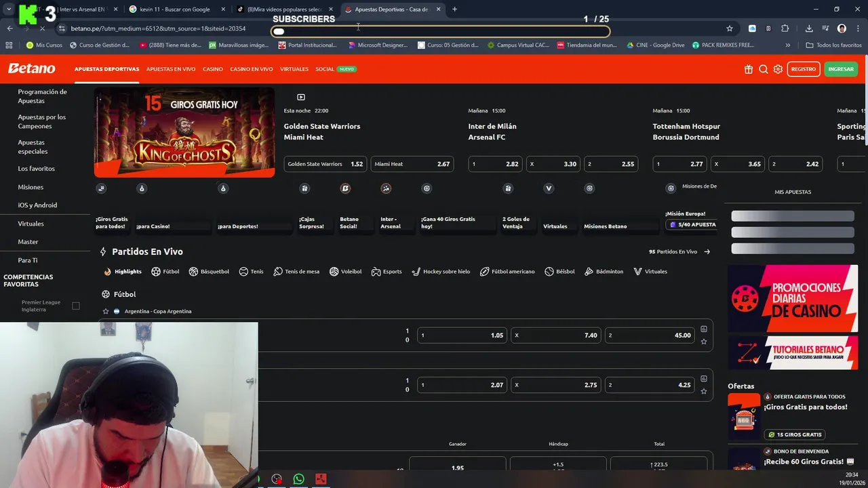The height and width of the screenshot is (488, 868).
Task: Select draw odds 7.40 in live match
Action: [x=556, y=335]
